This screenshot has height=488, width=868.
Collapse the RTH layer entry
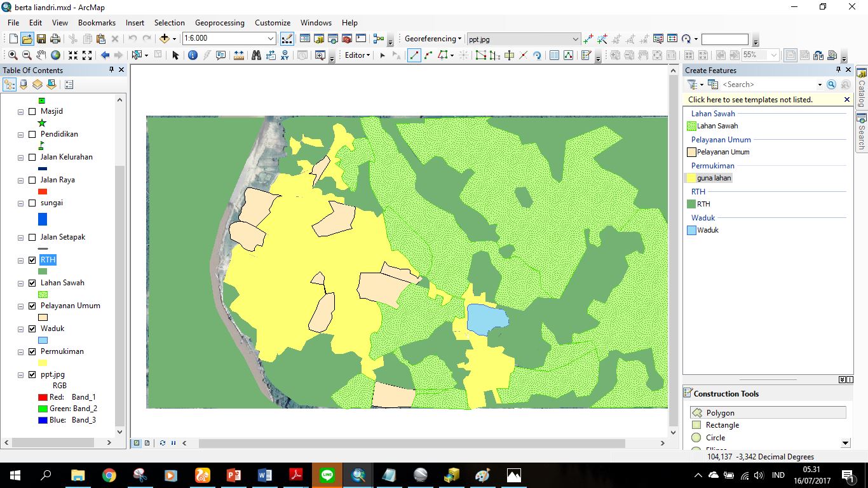20,260
